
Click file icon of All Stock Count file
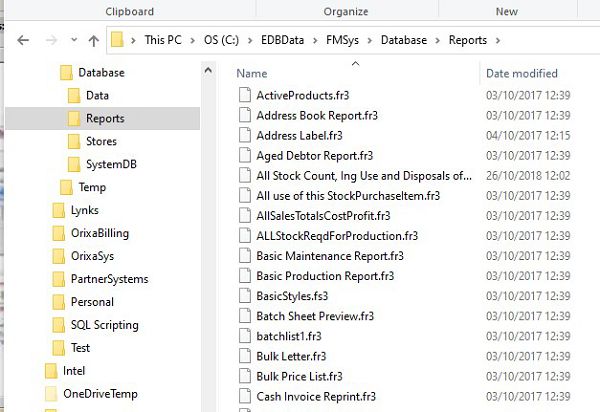tap(245, 175)
